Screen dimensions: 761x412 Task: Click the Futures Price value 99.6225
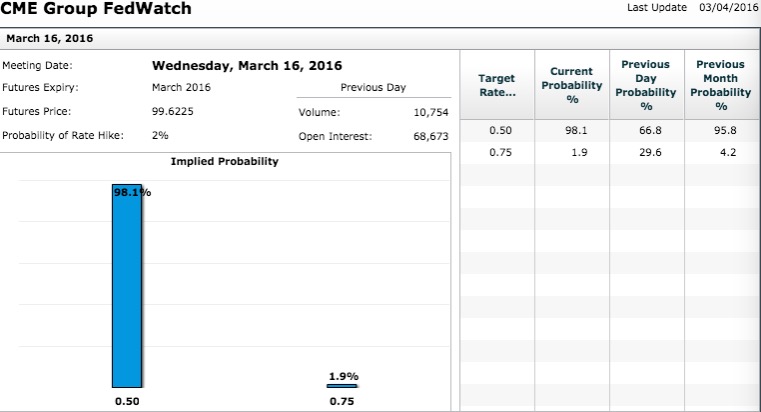172,111
